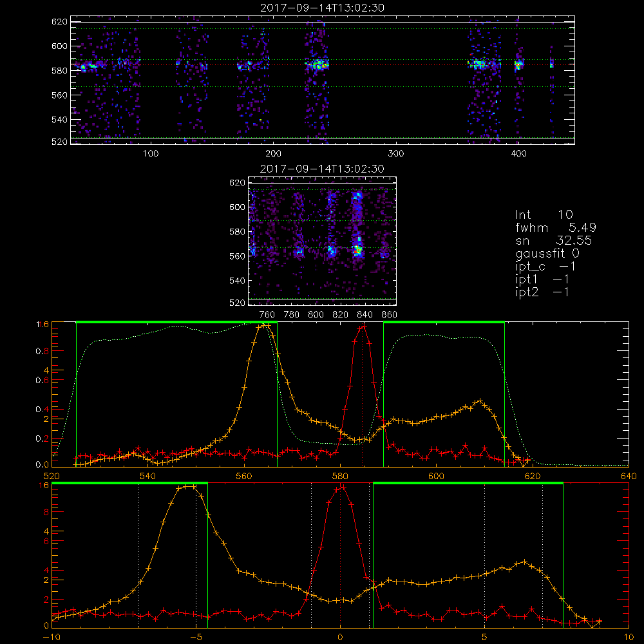644x644 pixels.
Task: Select the 'fwhm 5.49' readout line
Action: click(556, 227)
